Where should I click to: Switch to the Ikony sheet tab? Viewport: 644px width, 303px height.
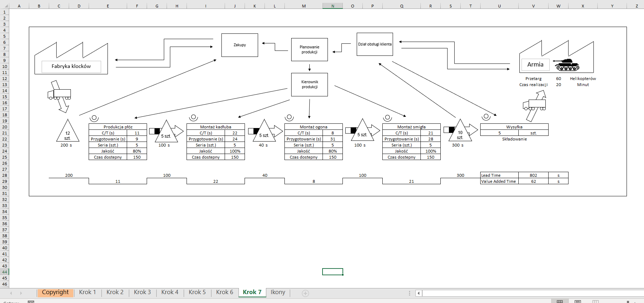coord(278,292)
